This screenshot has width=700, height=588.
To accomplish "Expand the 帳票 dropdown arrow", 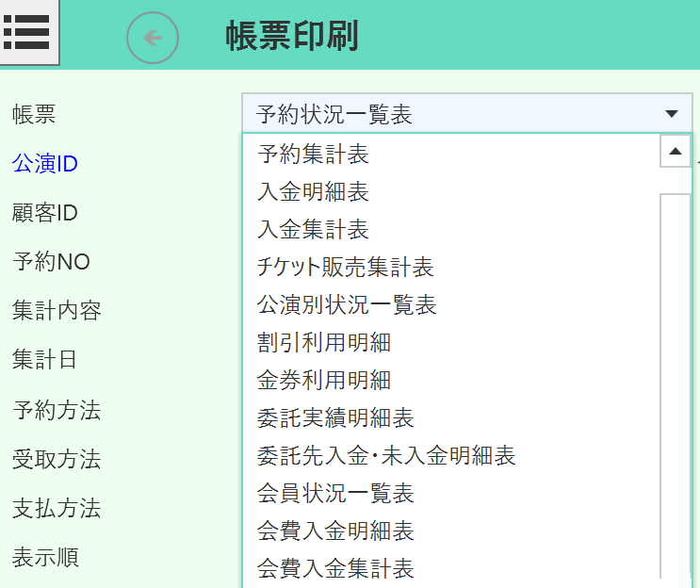I will tap(671, 114).
